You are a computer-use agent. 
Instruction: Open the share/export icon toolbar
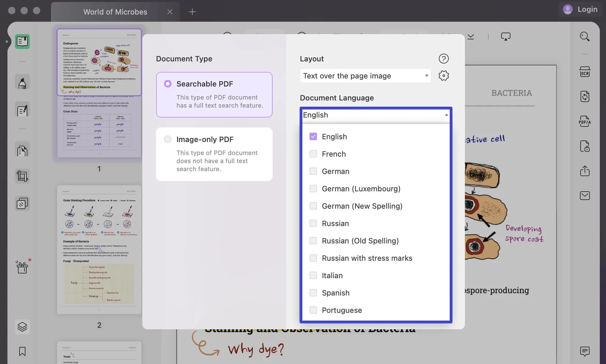585,170
